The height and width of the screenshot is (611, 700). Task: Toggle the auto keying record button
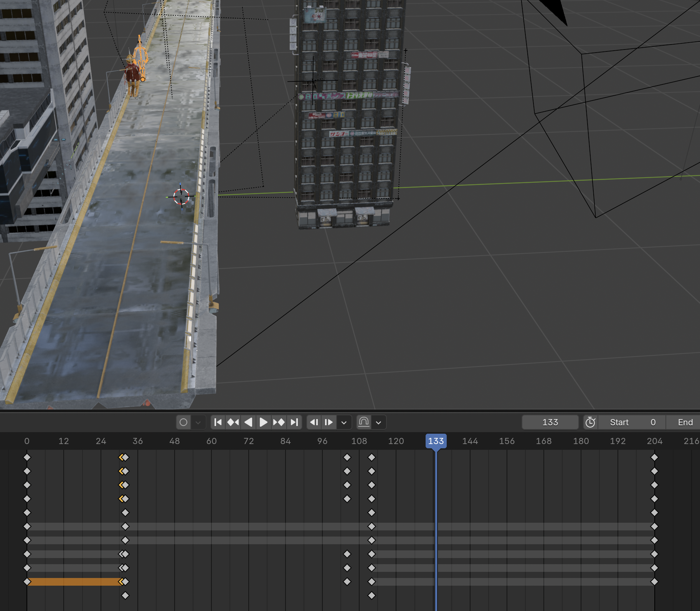tap(183, 422)
